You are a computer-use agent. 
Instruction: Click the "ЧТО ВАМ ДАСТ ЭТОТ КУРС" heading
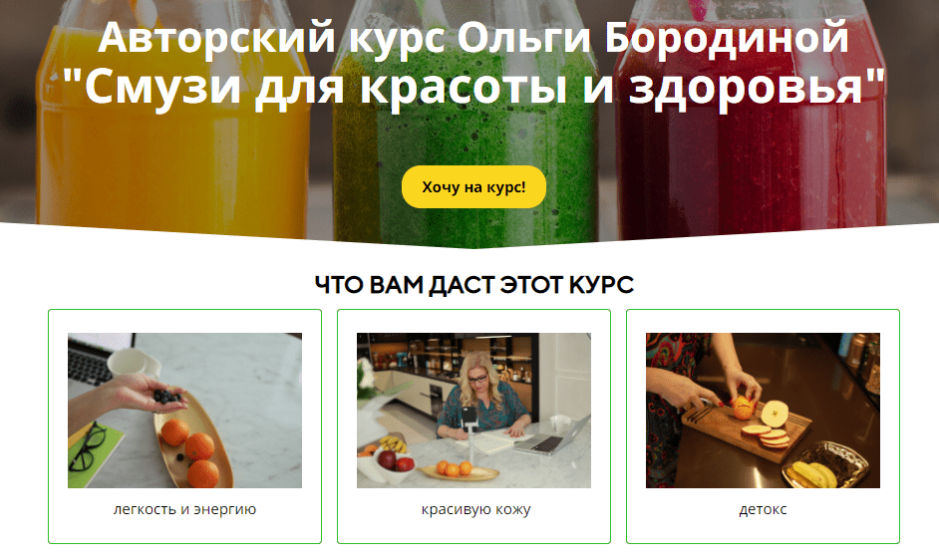474,285
